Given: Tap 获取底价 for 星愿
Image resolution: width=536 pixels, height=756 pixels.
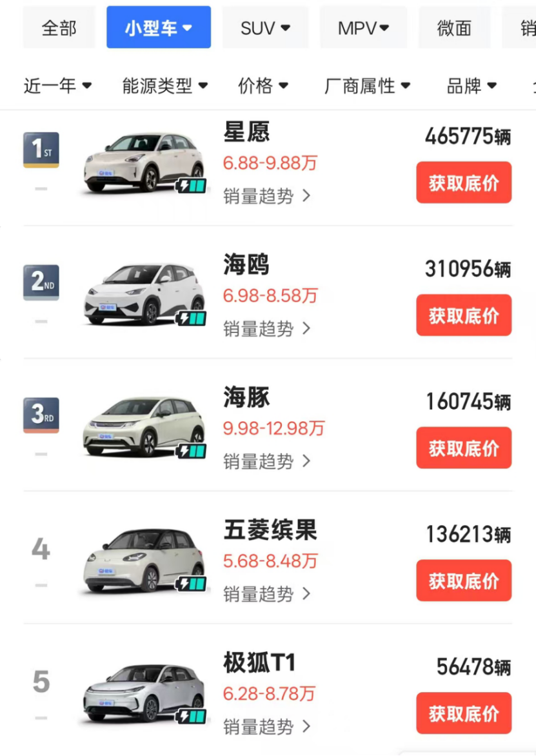Looking at the screenshot, I should click(464, 183).
